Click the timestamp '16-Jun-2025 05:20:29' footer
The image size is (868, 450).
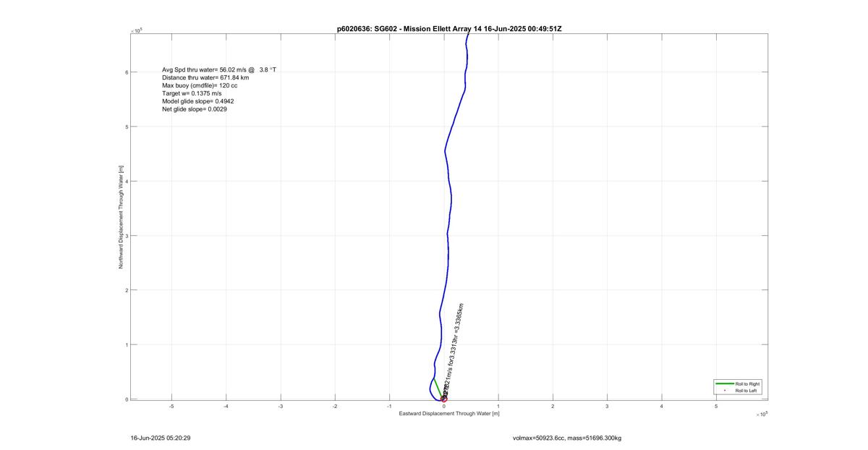pyautogui.click(x=160, y=438)
